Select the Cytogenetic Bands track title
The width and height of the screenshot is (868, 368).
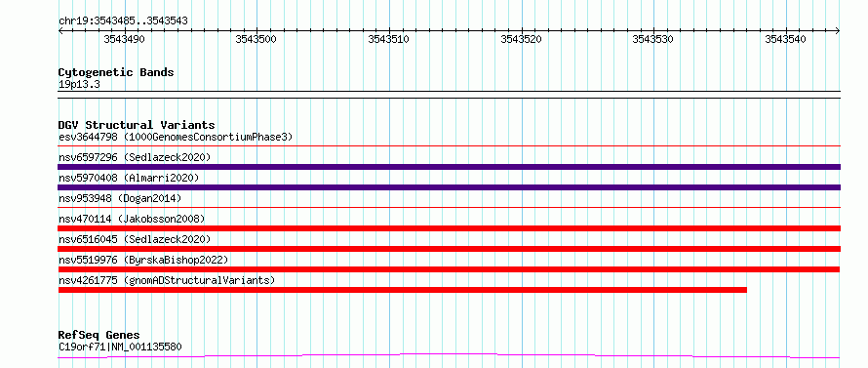[116, 72]
